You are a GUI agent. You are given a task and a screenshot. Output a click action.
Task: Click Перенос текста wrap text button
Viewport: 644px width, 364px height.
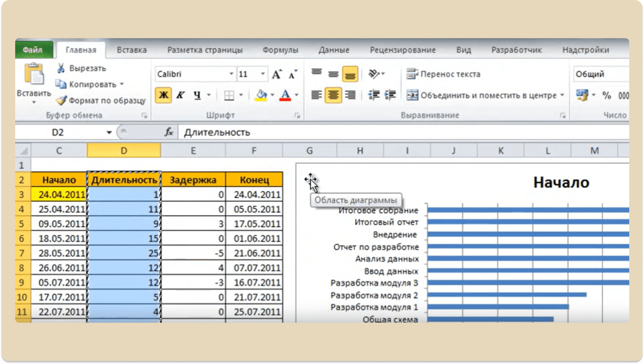coord(443,74)
